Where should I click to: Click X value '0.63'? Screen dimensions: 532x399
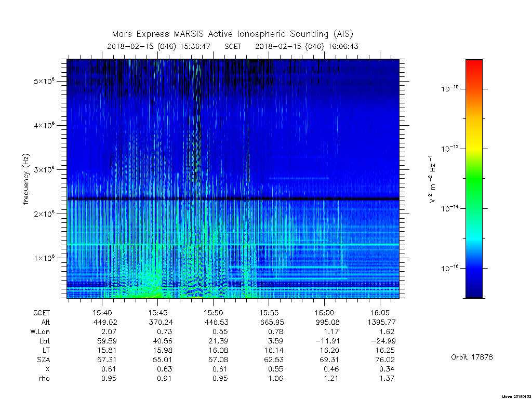coord(164,369)
